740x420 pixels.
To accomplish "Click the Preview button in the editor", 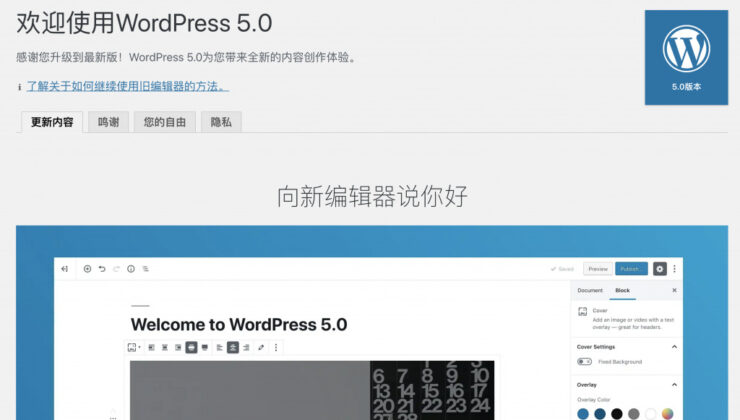I will point(598,269).
